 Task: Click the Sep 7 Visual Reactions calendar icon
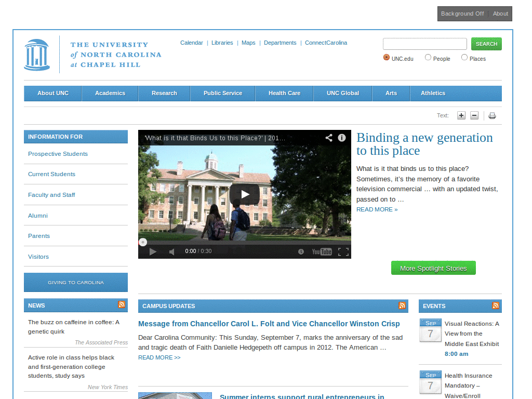coord(431,330)
